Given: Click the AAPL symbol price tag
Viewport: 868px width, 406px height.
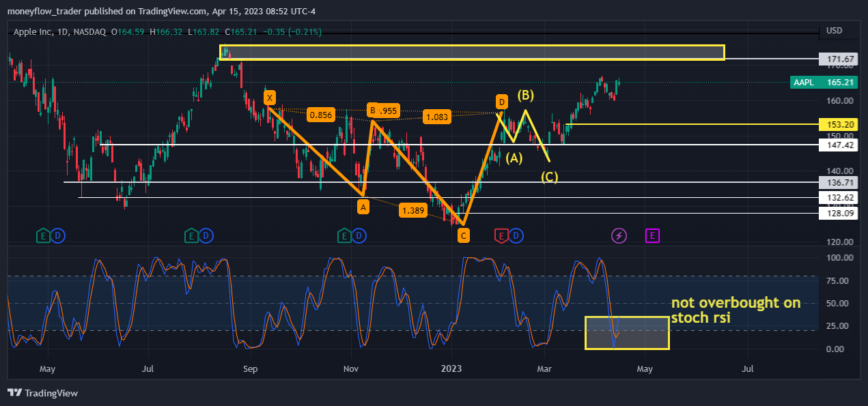Looking at the screenshot, I should click(x=824, y=82).
